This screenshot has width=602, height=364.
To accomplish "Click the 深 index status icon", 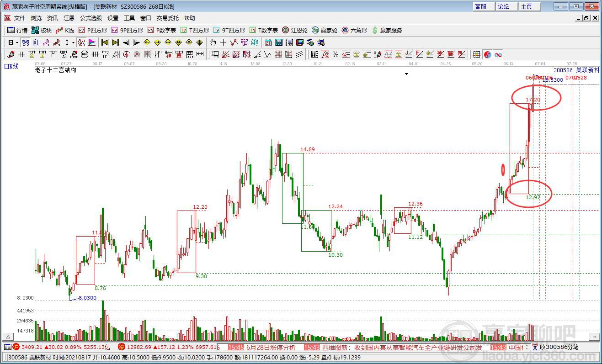I will (122, 347).
